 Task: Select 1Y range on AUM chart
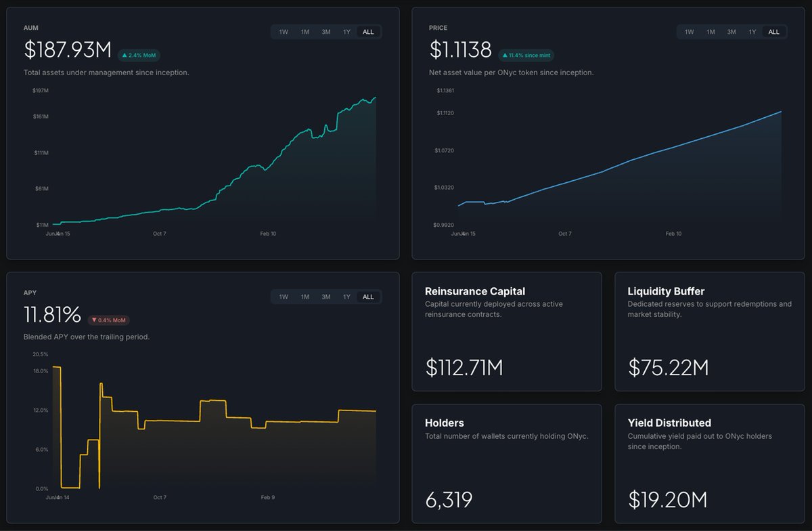(x=346, y=32)
